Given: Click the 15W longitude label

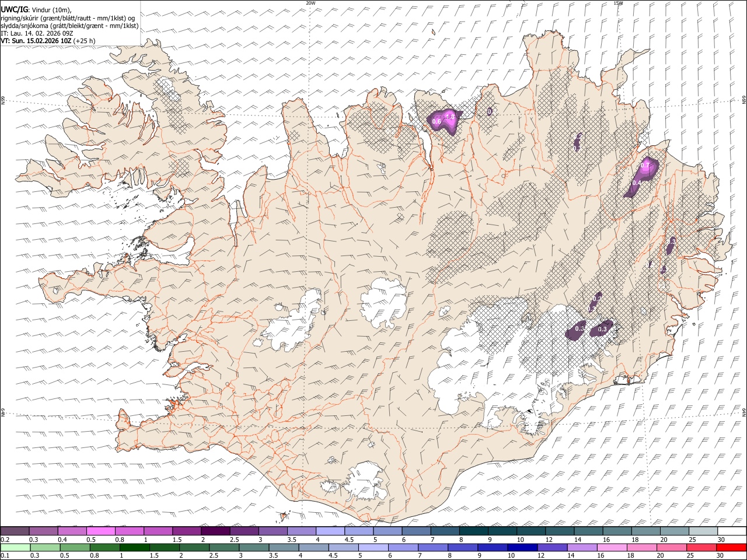Looking at the screenshot, I should click(618, 3).
